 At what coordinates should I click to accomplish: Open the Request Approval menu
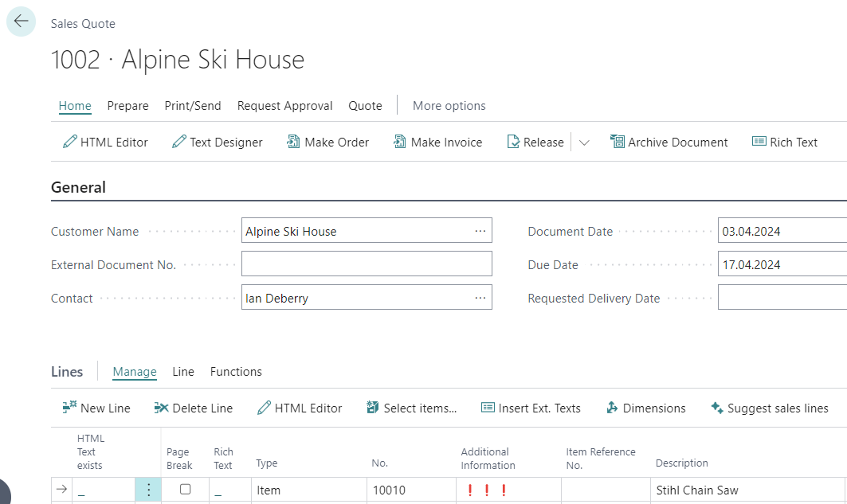click(284, 106)
